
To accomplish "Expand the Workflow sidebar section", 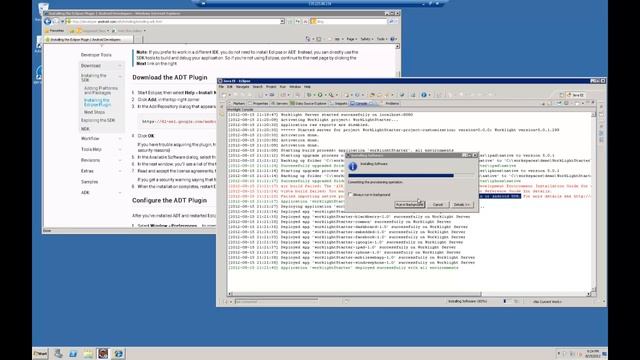I will tap(120, 139).
